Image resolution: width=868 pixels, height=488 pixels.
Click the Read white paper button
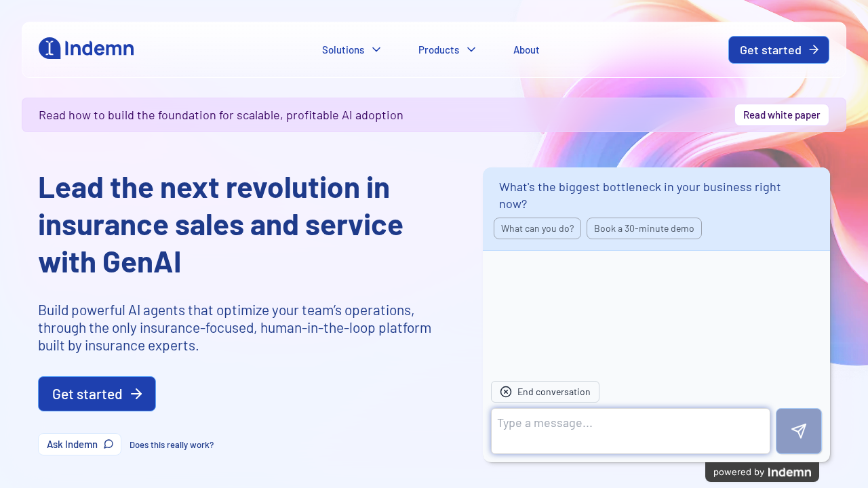pyautogui.click(x=781, y=115)
